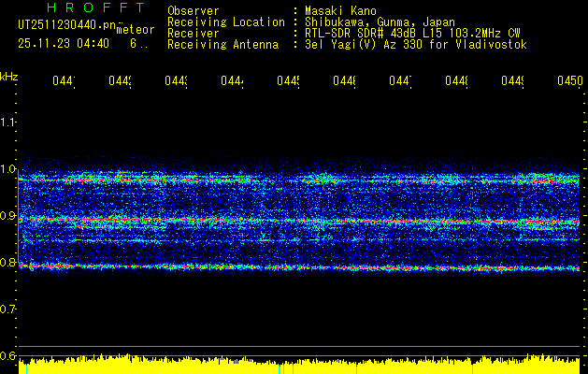Click the 0.7 kHz axis label
Image resolution: width=588 pixels, height=374 pixels.
pyautogui.click(x=8, y=309)
